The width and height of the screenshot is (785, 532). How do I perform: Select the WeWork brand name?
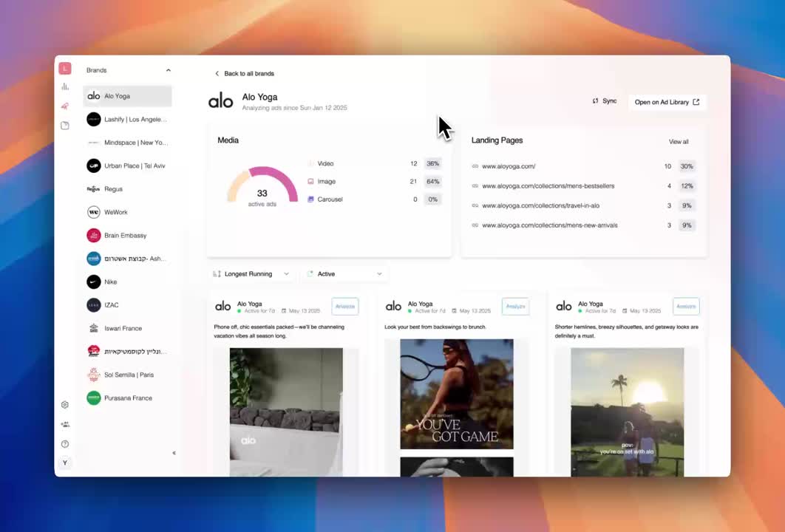point(115,212)
